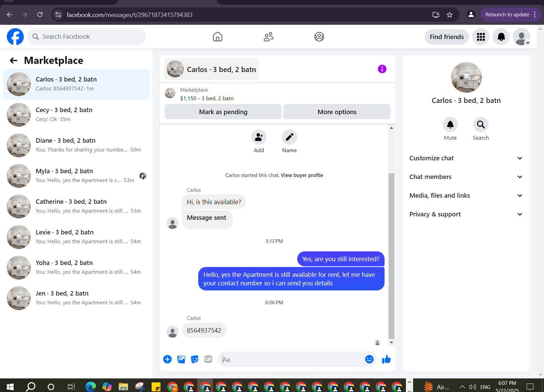Open the $1,150 - 3 bed, 2 batn listing link
This screenshot has width=544, height=392.
click(207, 99)
